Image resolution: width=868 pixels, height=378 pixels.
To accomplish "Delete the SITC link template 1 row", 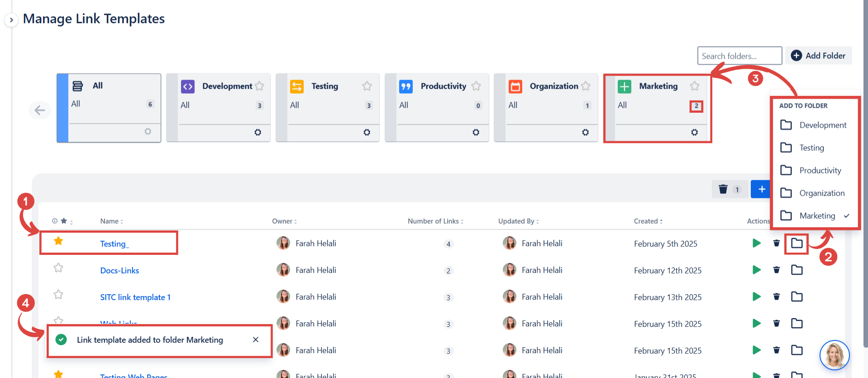I will coord(776,297).
